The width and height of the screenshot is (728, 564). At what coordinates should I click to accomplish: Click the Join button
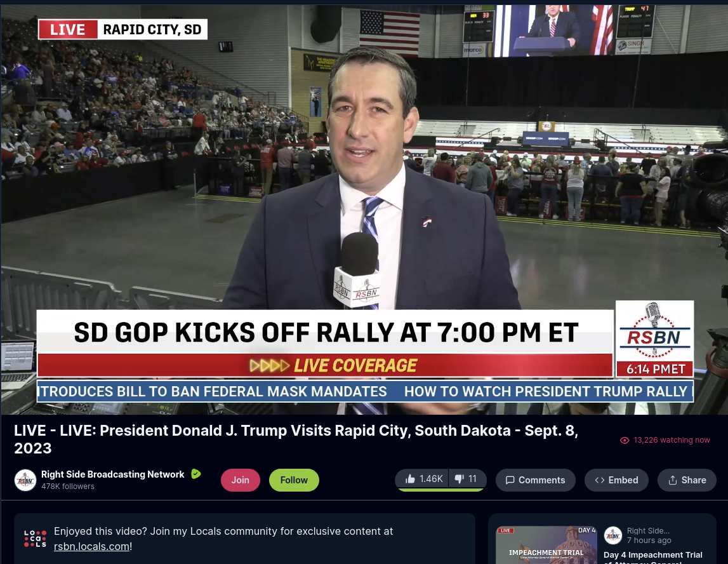pyautogui.click(x=240, y=480)
